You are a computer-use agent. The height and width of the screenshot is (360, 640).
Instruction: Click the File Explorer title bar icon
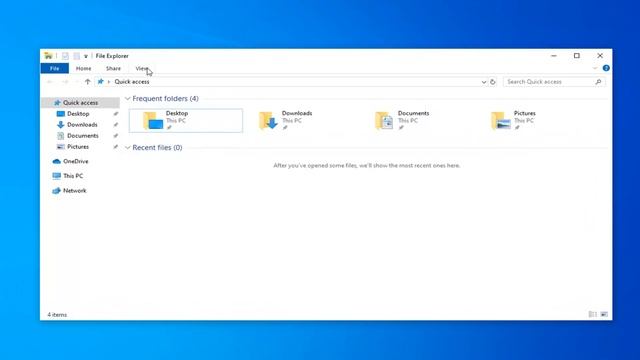[x=48, y=56]
